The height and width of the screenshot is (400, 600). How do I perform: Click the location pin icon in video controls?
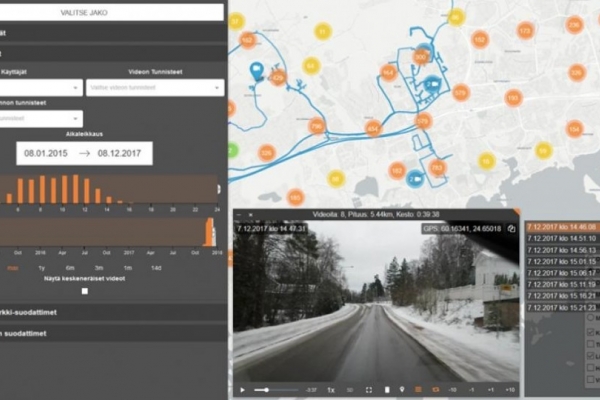click(401, 389)
